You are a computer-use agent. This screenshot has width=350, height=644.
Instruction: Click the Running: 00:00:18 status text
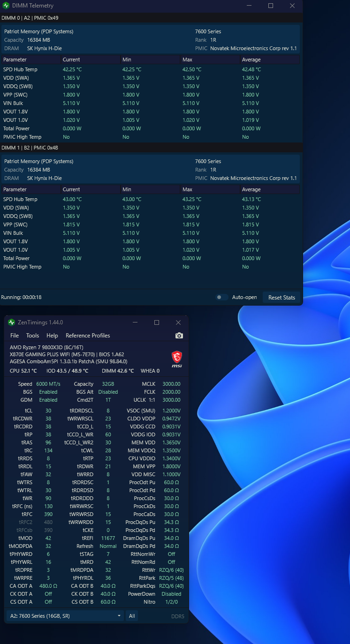pos(21,297)
